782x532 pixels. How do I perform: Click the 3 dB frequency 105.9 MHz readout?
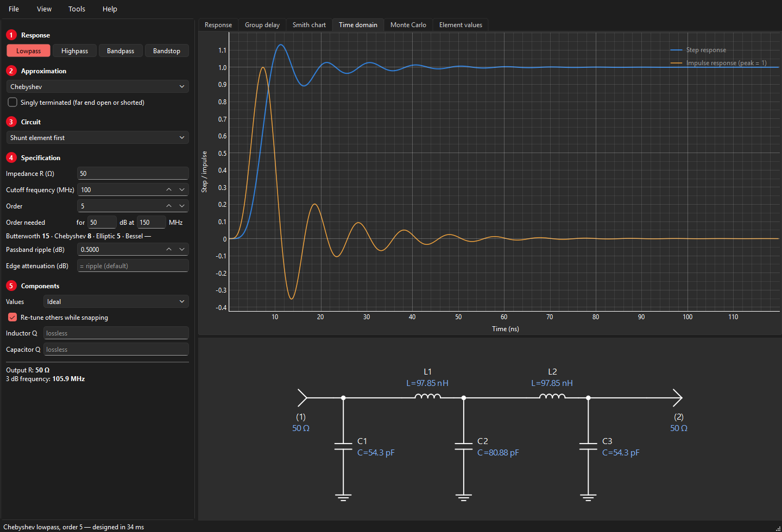[45, 379]
